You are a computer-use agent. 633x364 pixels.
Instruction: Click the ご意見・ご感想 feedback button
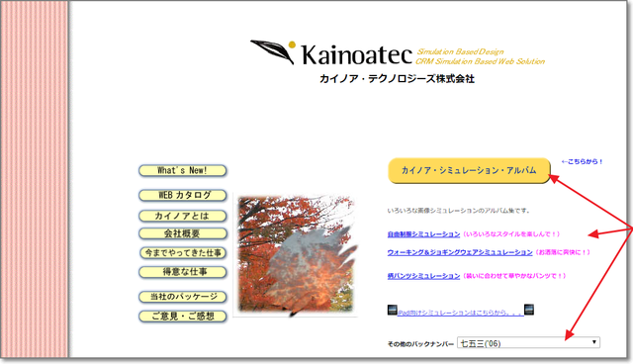182,317
